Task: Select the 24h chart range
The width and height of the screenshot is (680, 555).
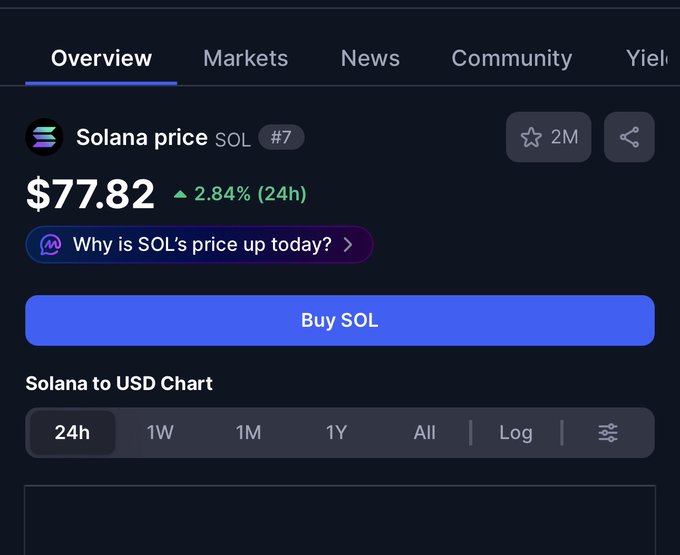Action: pyautogui.click(x=72, y=432)
